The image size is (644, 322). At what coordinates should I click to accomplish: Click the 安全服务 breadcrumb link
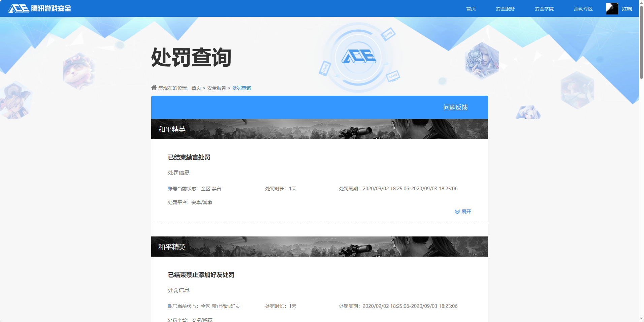216,88
